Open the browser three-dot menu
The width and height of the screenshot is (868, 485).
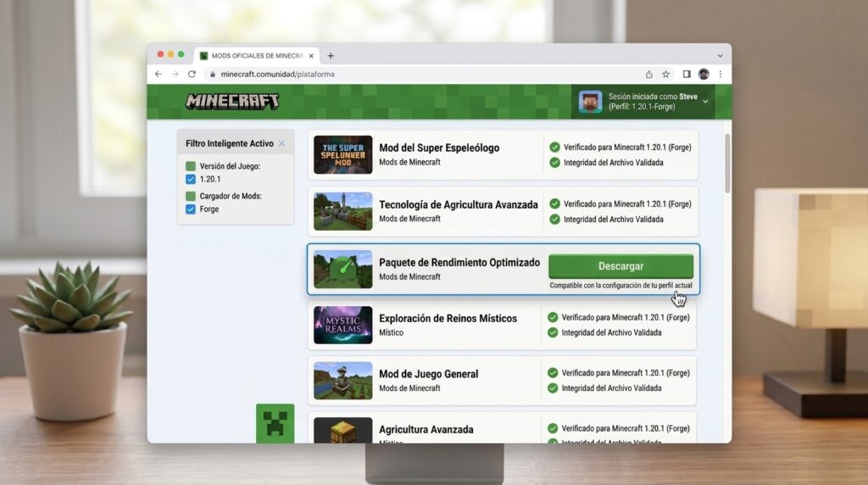pyautogui.click(x=721, y=74)
